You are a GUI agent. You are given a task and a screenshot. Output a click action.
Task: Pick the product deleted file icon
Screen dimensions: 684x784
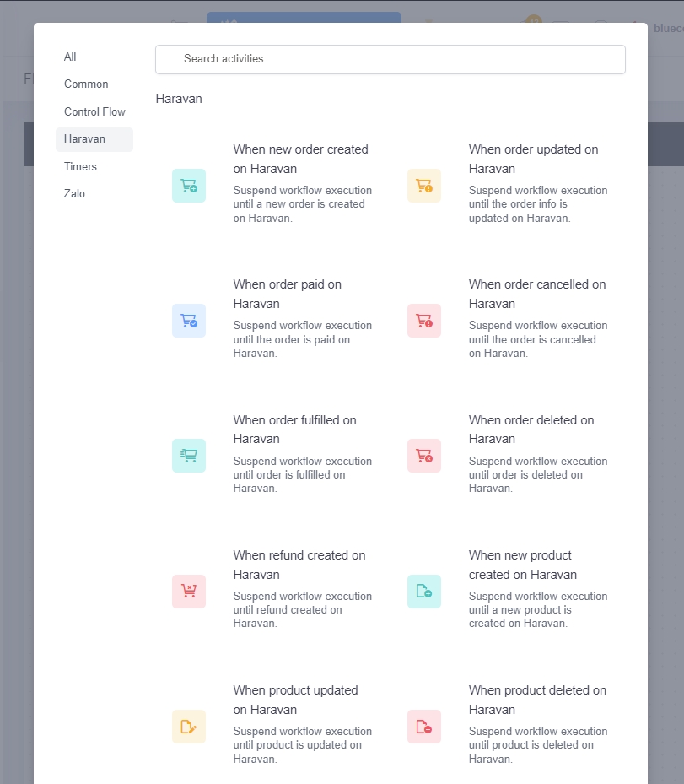tap(424, 727)
